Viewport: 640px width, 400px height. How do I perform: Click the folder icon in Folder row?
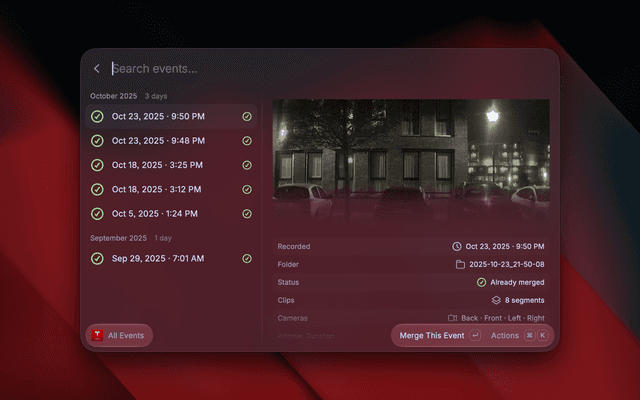pyautogui.click(x=460, y=264)
